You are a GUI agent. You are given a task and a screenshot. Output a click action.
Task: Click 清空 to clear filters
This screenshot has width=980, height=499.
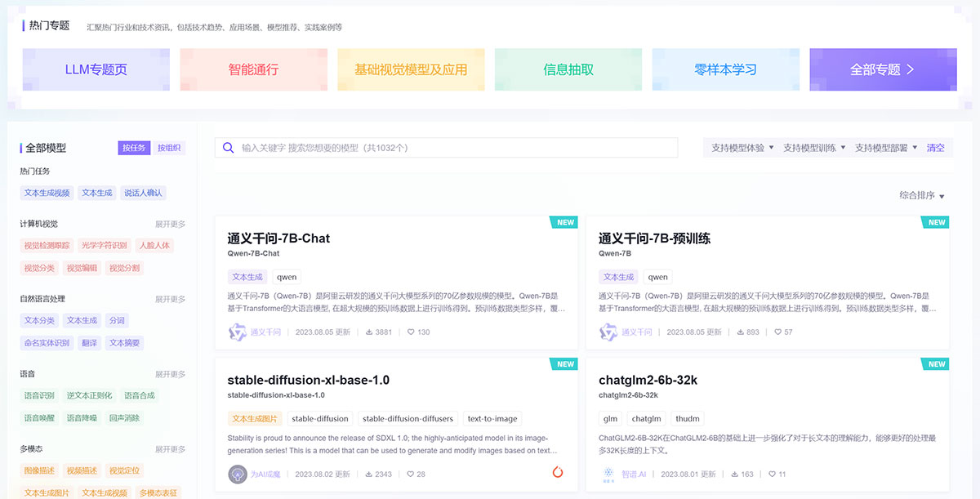935,148
